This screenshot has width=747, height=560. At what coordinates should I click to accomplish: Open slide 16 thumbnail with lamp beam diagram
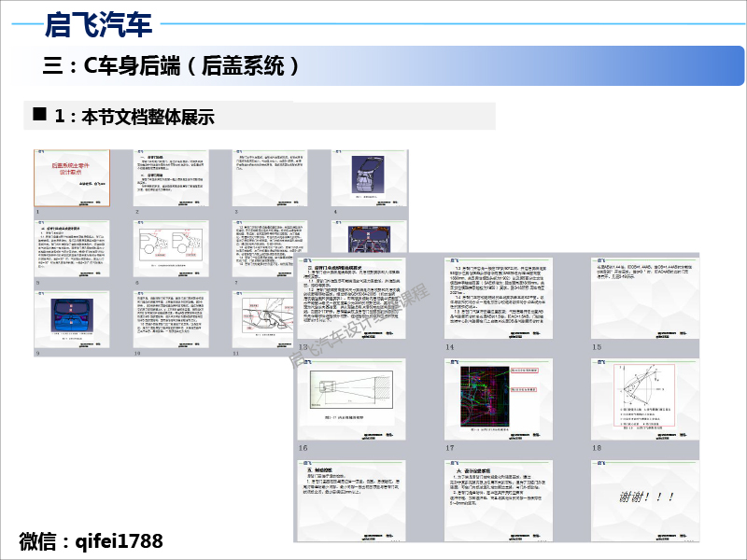click(352, 399)
